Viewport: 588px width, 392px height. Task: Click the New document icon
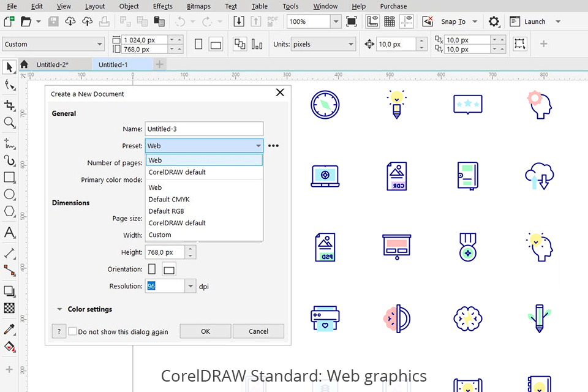[9, 21]
